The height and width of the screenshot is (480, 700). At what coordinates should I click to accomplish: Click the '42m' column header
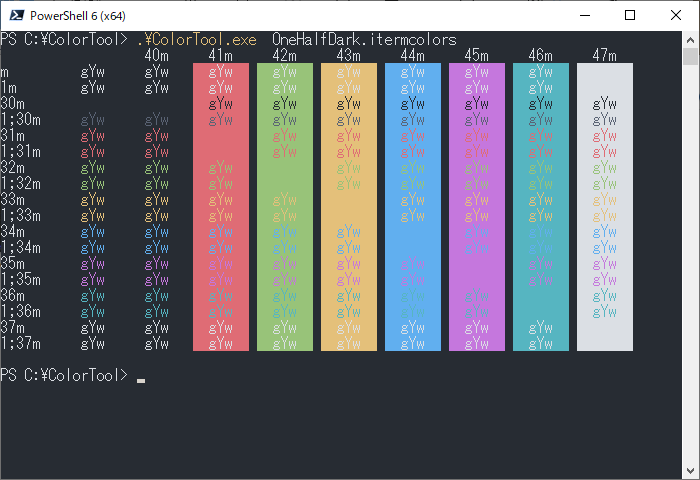[x=284, y=56]
